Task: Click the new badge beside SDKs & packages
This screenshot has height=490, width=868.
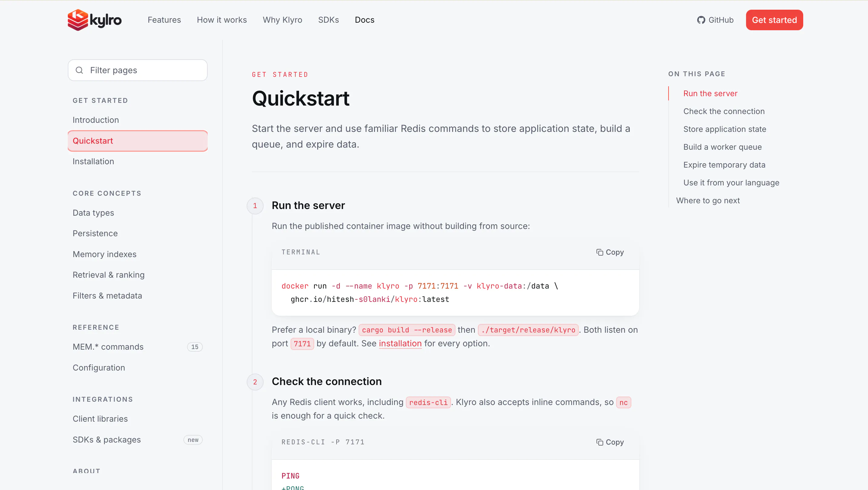Action: [193, 440]
